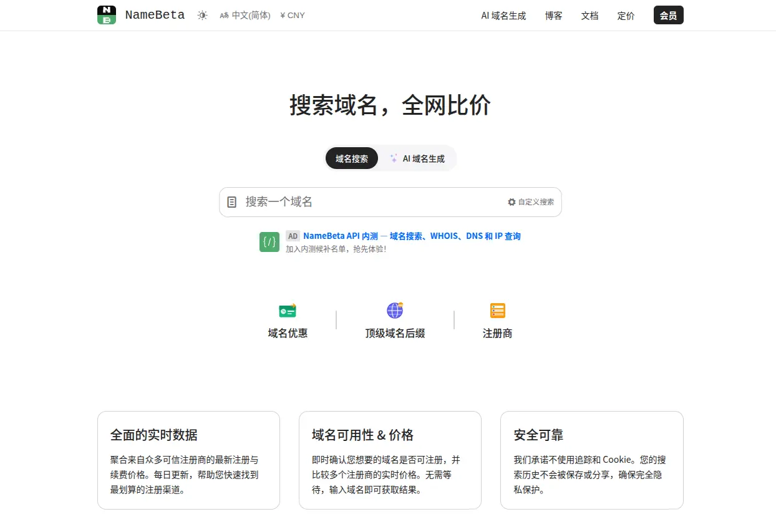Select the 域名搜索 tab
Viewport: 776px width, 532px height.
[352, 158]
